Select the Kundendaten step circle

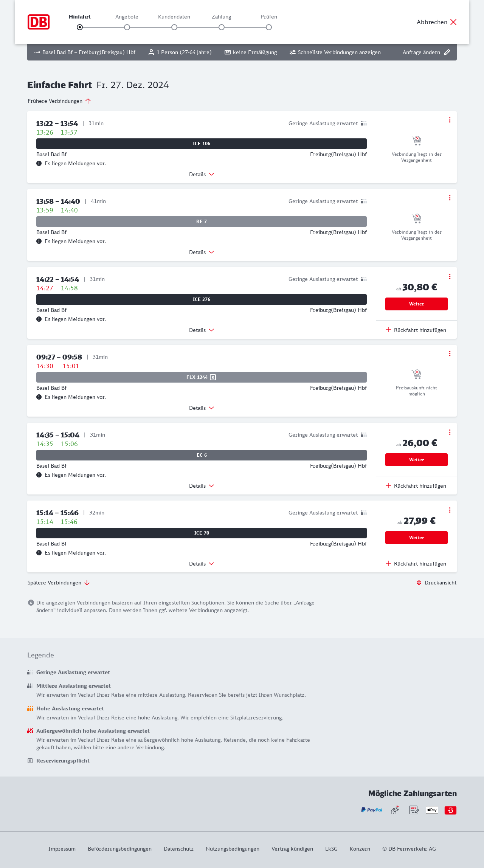[x=174, y=27]
